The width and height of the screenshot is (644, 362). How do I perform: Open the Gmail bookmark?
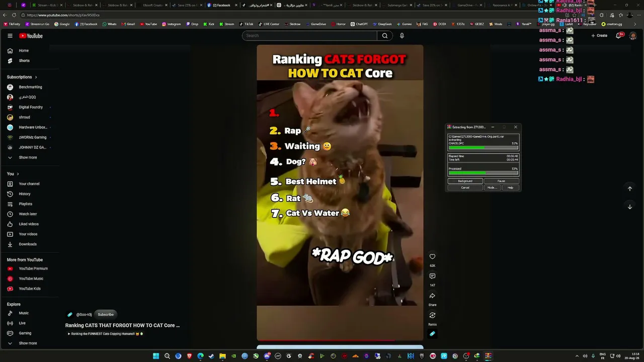[x=128, y=24]
